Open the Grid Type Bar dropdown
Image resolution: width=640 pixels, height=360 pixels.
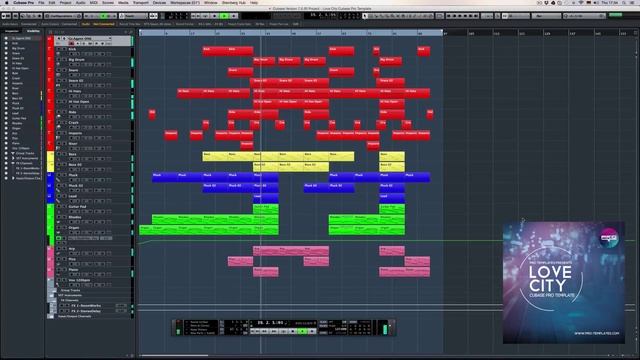point(547,16)
